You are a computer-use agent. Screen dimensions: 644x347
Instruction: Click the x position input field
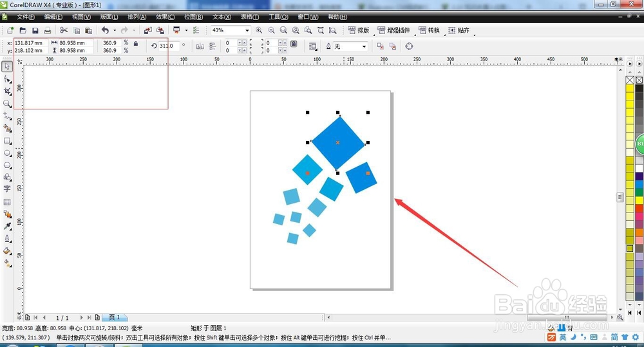pos(31,42)
